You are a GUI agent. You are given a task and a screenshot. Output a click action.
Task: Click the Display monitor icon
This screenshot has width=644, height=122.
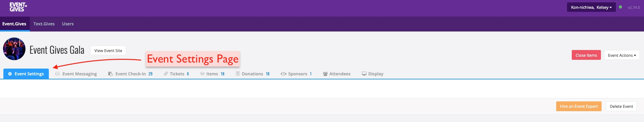pos(364,74)
